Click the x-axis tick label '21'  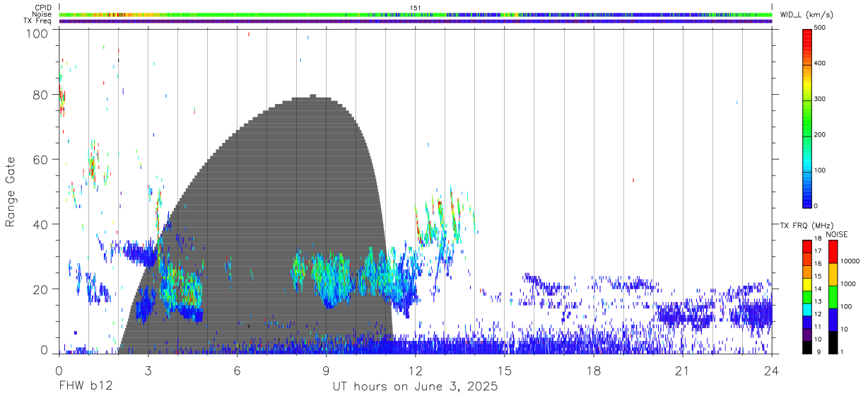click(682, 370)
